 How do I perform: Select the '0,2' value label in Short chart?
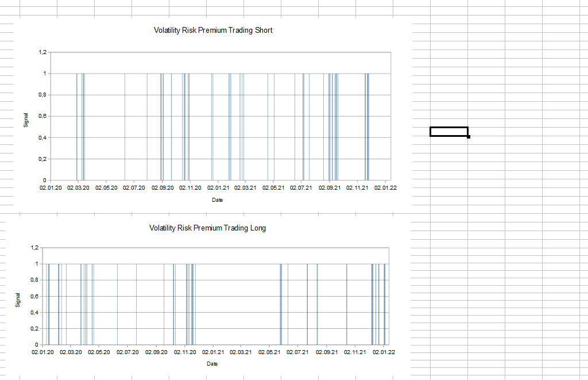[x=42, y=159]
